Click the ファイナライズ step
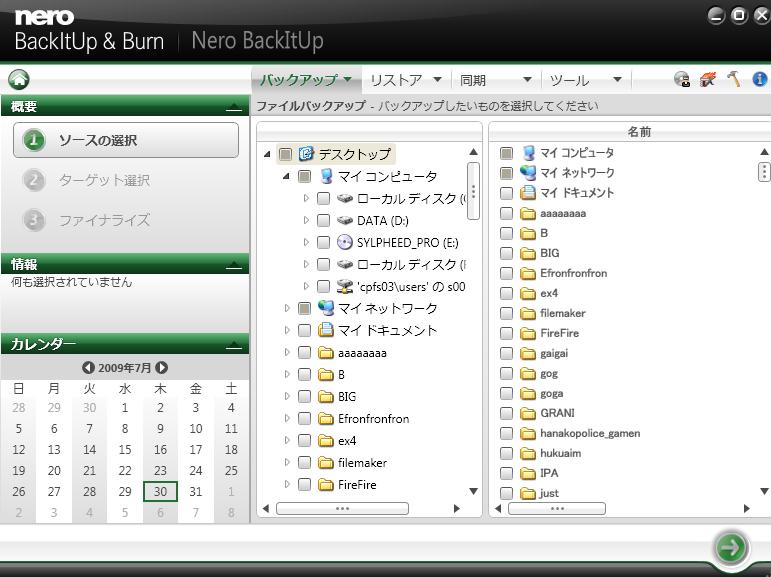The height and width of the screenshot is (577, 771). 104,220
